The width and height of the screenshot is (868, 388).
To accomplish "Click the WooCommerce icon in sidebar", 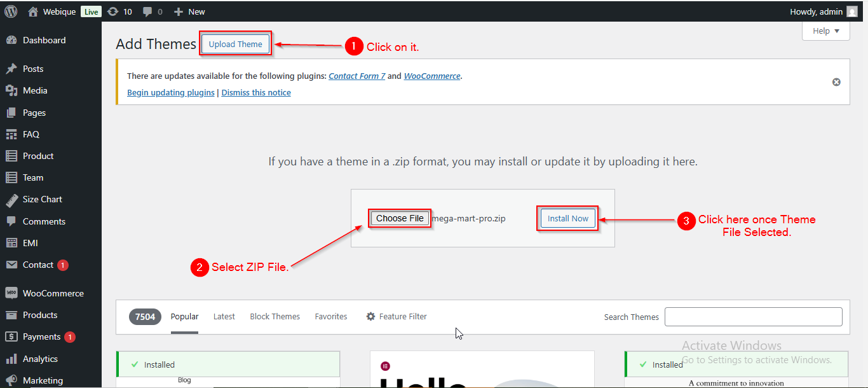I will (x=11, y=293).
